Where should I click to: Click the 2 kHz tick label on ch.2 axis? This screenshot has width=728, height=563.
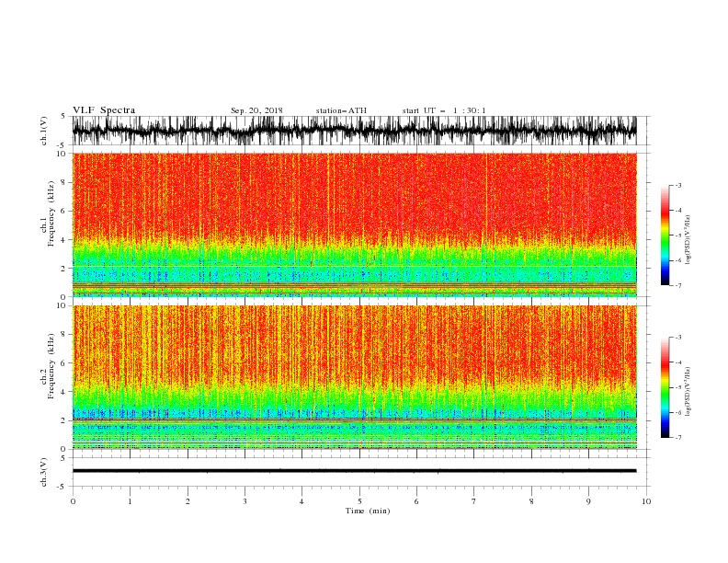63,420
